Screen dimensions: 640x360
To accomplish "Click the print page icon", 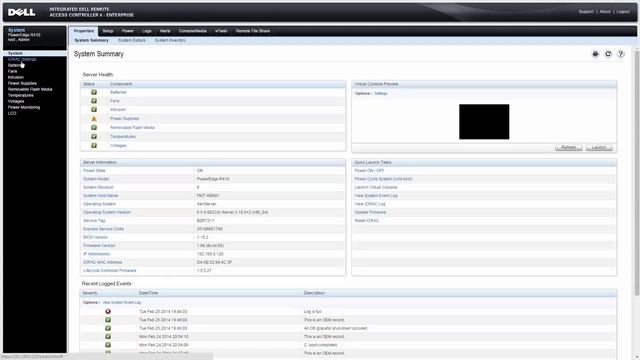I will pos(595,54).
